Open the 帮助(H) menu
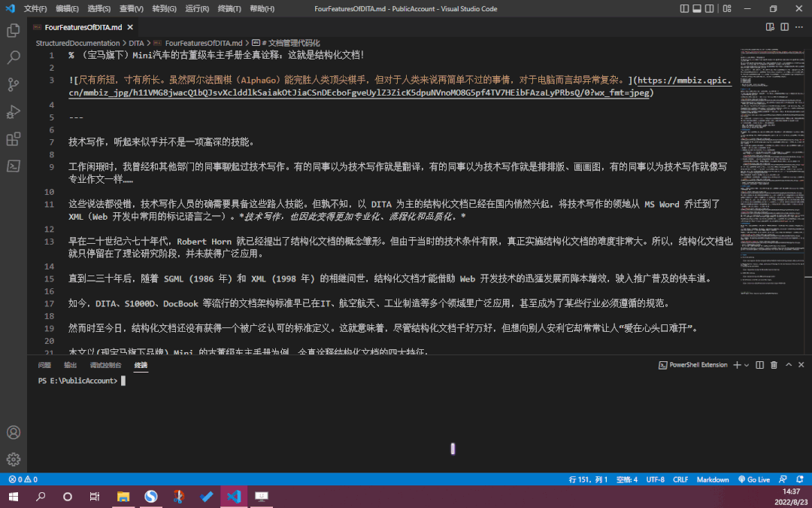812x508 pixels. pyautogui.click(x=262, y=9)
